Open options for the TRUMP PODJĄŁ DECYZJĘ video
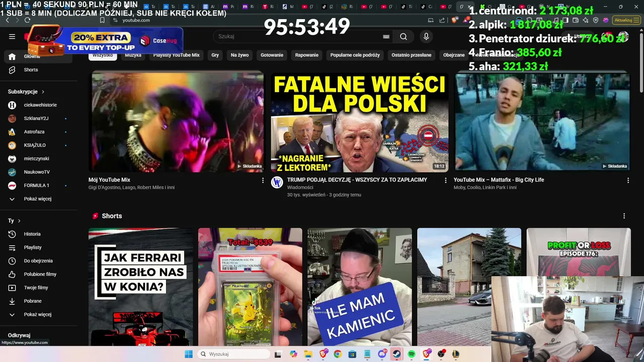The width and height of the screenshot is (644, 362). 445,180
